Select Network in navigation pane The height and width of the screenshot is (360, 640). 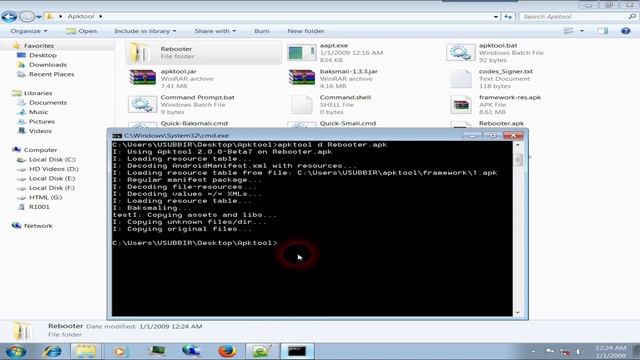[38, 226]
